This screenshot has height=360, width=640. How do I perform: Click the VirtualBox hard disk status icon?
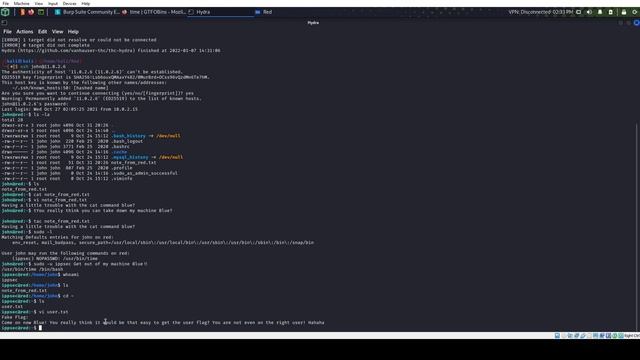pyautogui.click(x=557, y=336)
